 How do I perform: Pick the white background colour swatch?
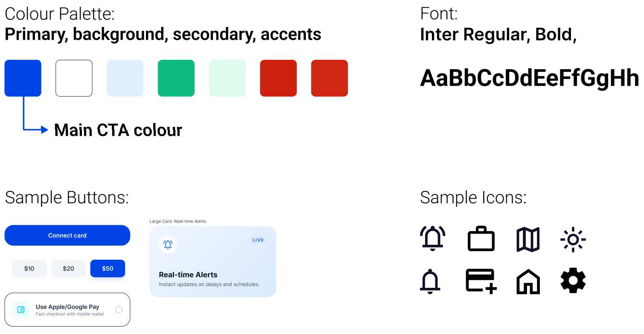click(x=74, y=78)
